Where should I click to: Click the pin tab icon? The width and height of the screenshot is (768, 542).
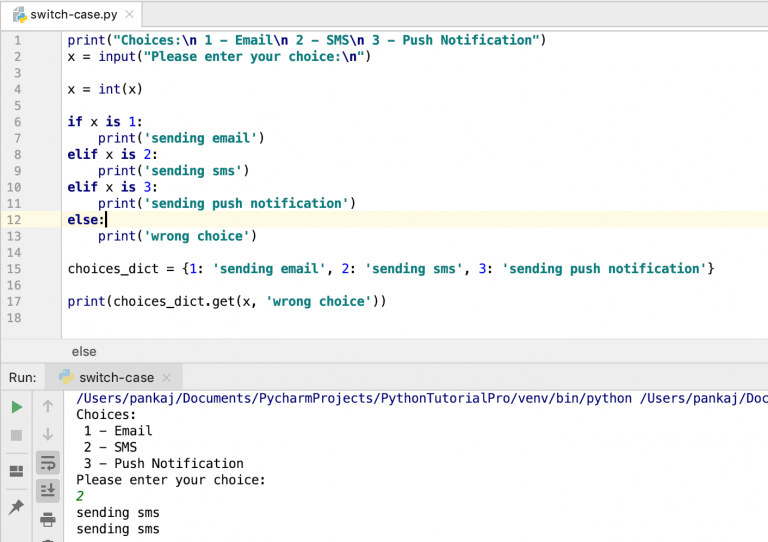pyautogui.click(x=16, y=506)
